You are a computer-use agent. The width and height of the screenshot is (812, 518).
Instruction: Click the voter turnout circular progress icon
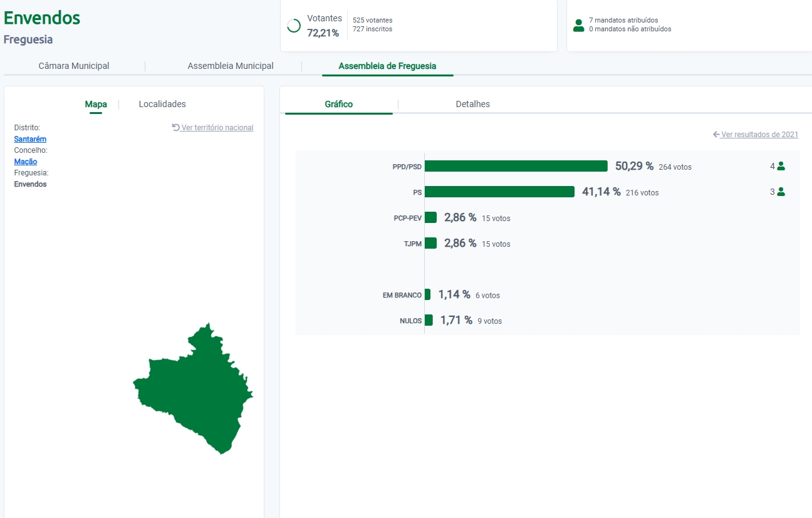[x=293, y=26]
